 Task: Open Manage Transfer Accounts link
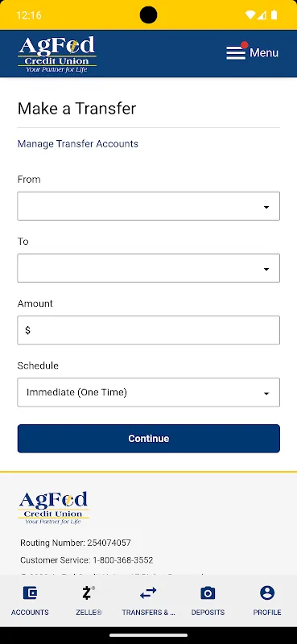[77, 144]
